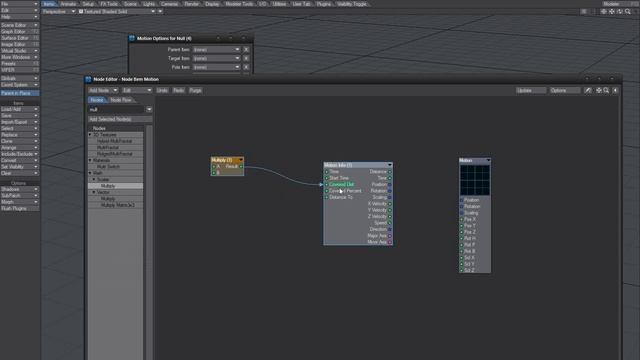Collapse the Vector subgroup
The width and height of the screenshot is (640, 360).
[x=94, y=192]
